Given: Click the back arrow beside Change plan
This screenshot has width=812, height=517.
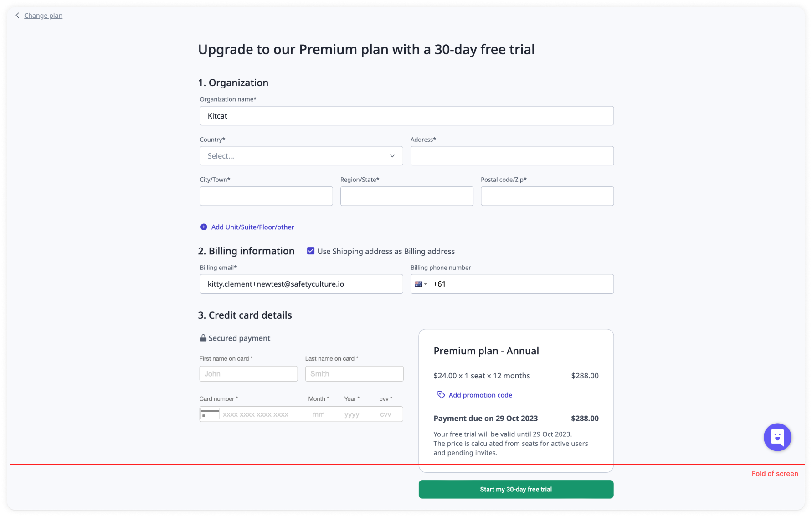Looking at the screenshot, I should (x=17, y=16).
